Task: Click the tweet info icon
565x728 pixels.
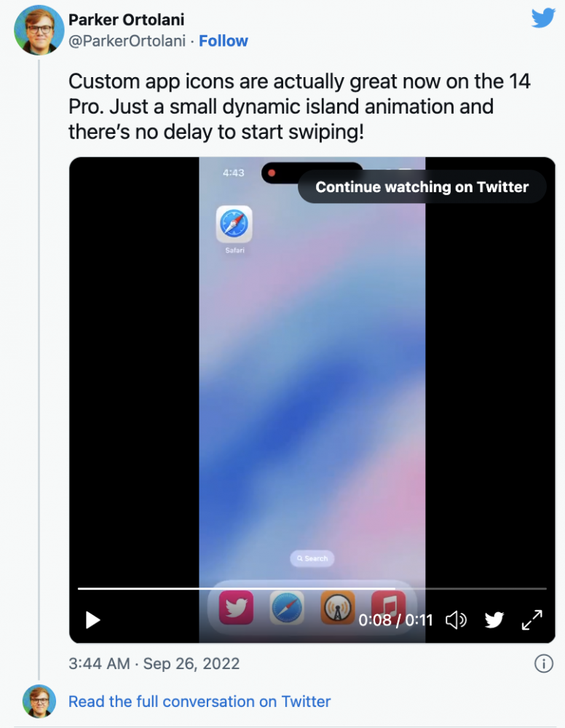Action: [543, 663]
